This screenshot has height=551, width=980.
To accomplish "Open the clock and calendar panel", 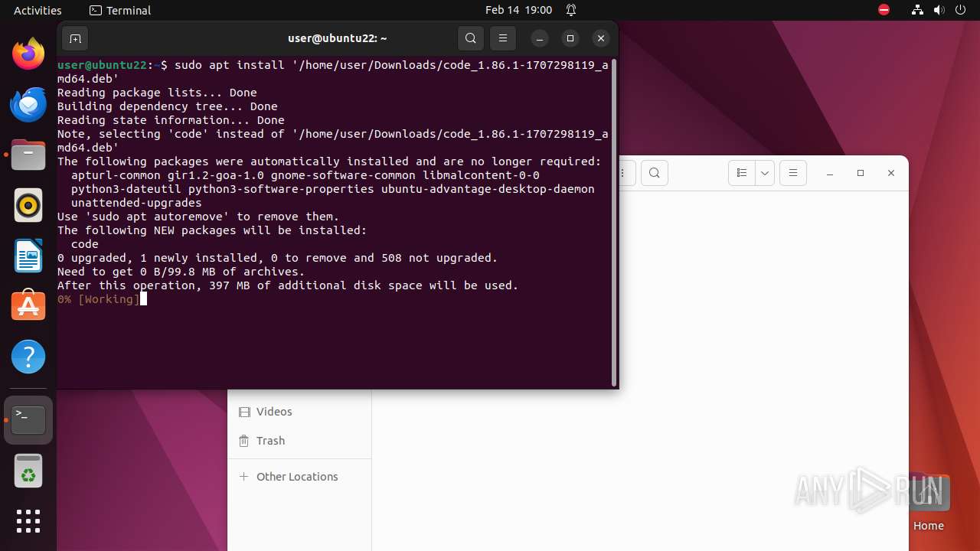I will click(x=518, y=10).
